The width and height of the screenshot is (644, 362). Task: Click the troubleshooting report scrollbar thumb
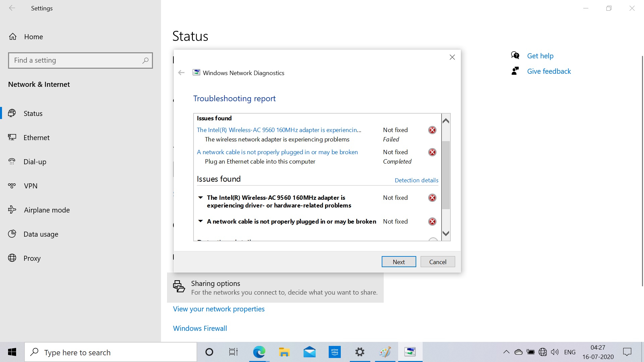click(446, 175)
